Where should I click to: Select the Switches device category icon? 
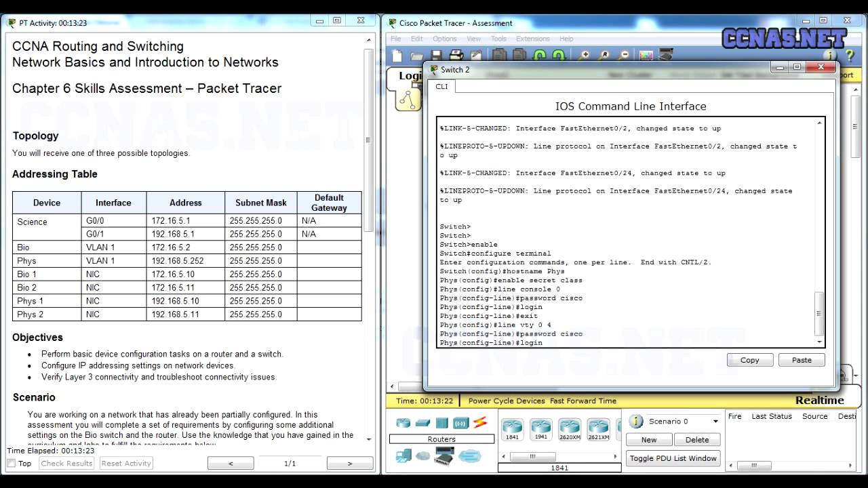(x=422, y=423)
